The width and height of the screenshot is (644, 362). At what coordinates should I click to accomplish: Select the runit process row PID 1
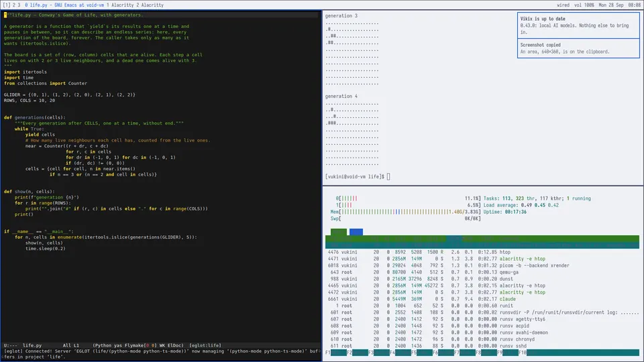[482, 306]
